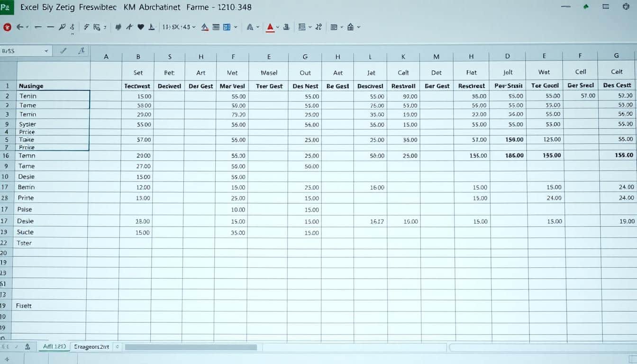Select column header K
Viewport: 637px width, 364px height.
tap(403, 56)
